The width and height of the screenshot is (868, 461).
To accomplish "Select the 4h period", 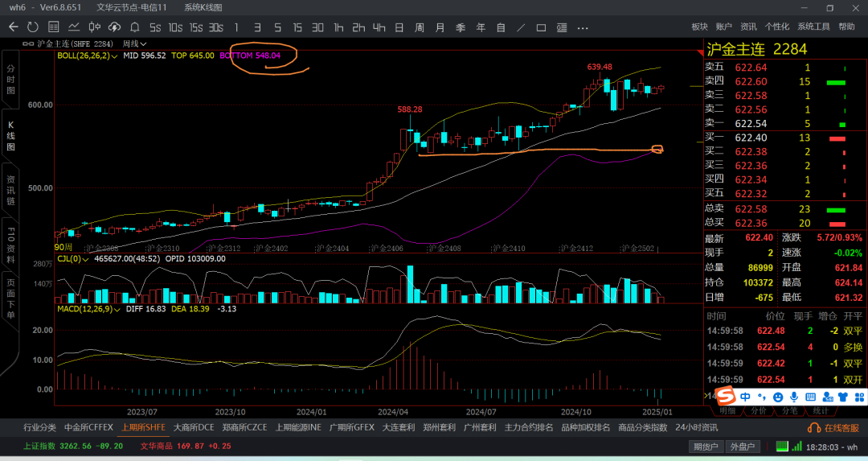I will (x=379, y=27).
